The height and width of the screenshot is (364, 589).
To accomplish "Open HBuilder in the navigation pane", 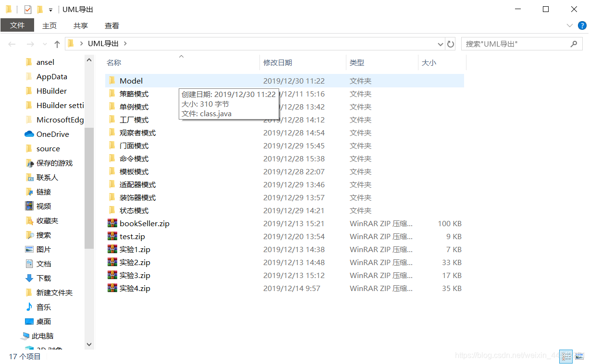I will [51, 91].
